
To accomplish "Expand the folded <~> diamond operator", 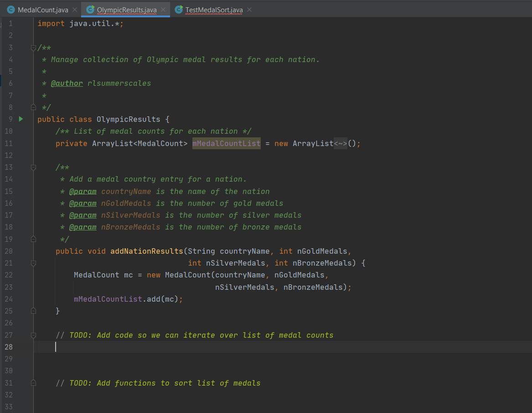I will 341,143.
